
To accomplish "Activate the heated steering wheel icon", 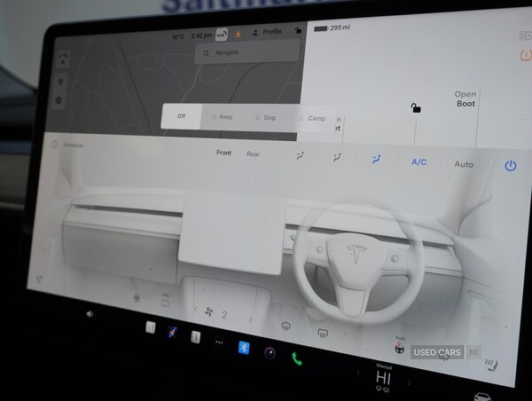I will point(401,349).
